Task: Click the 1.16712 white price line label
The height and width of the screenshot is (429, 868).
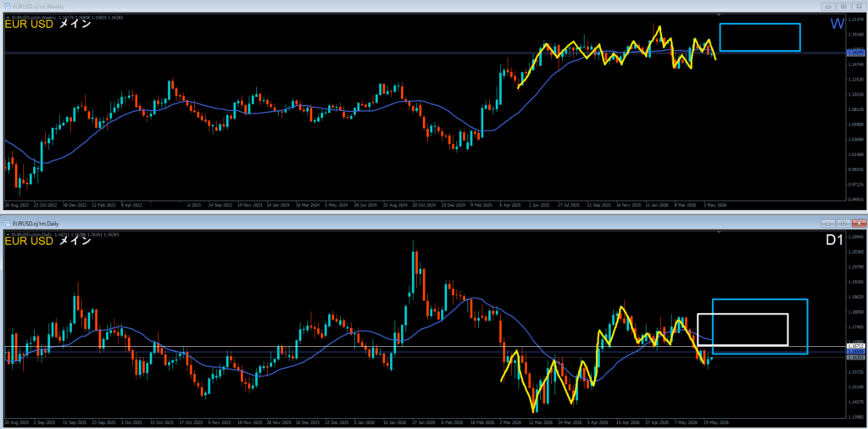Action: [856, 346]
